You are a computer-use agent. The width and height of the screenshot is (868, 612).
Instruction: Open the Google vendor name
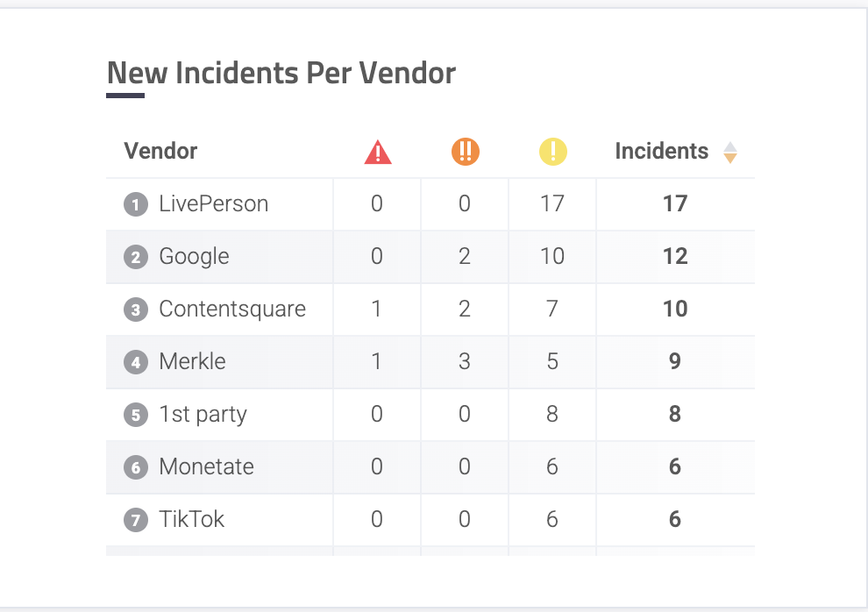[x=194, y=257]
